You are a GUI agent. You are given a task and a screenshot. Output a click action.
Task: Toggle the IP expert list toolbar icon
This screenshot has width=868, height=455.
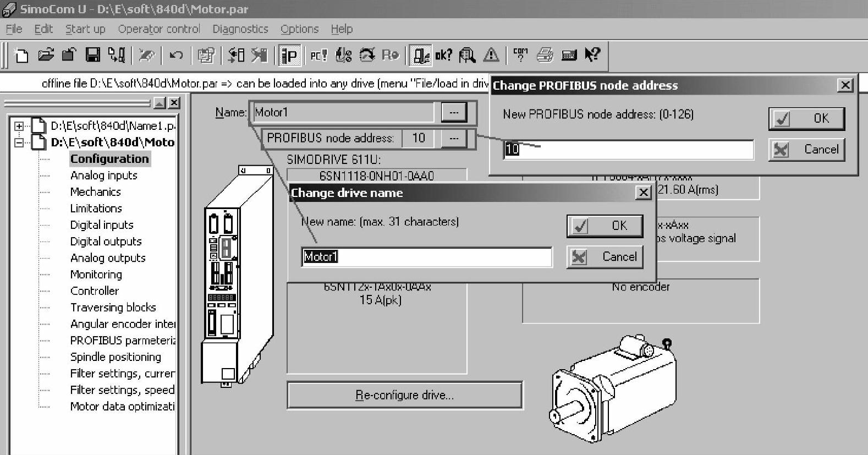(x=289, y=55)
